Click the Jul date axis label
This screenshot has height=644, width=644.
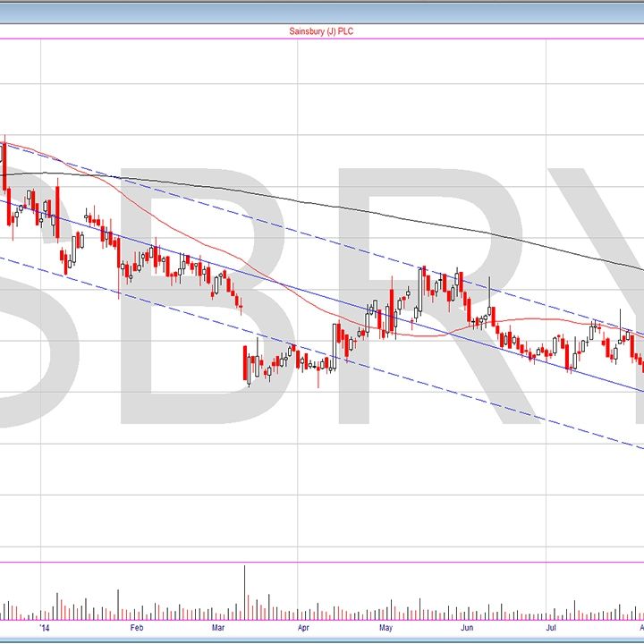tap(551, 628)
